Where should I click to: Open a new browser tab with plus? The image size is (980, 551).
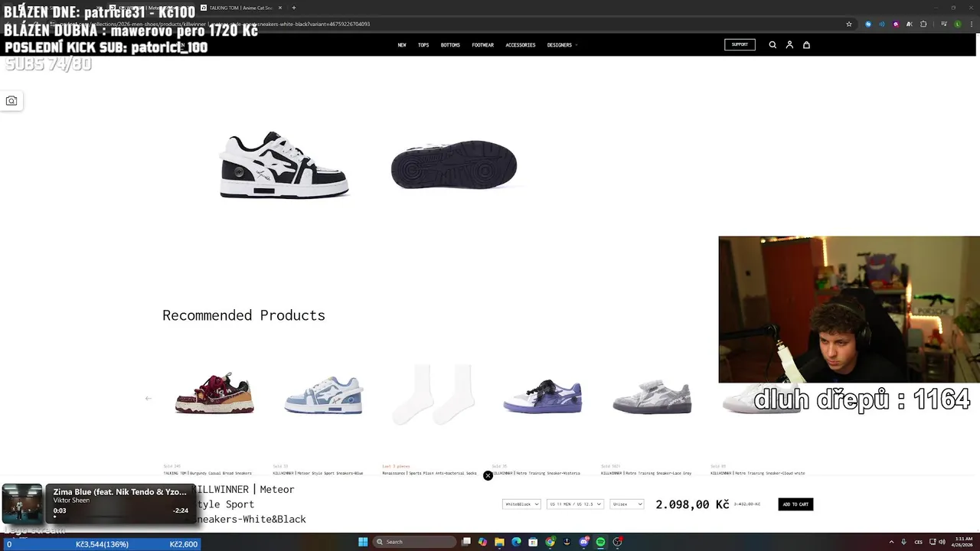[294, 8]
